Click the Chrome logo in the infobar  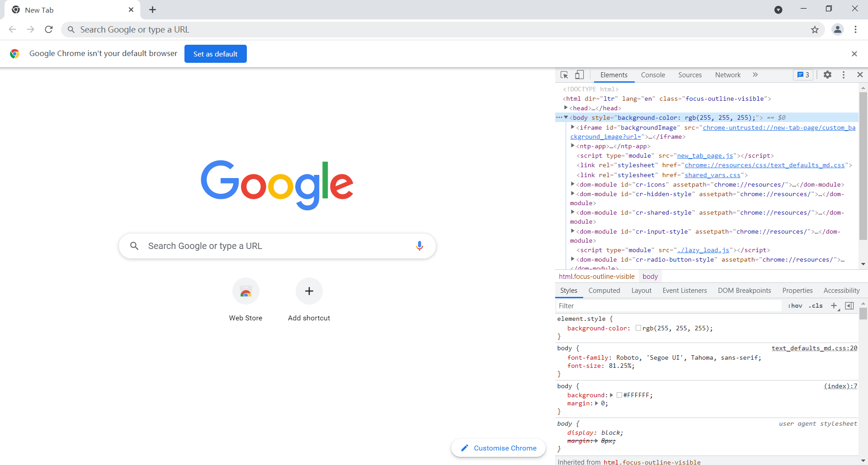[14, 54]
